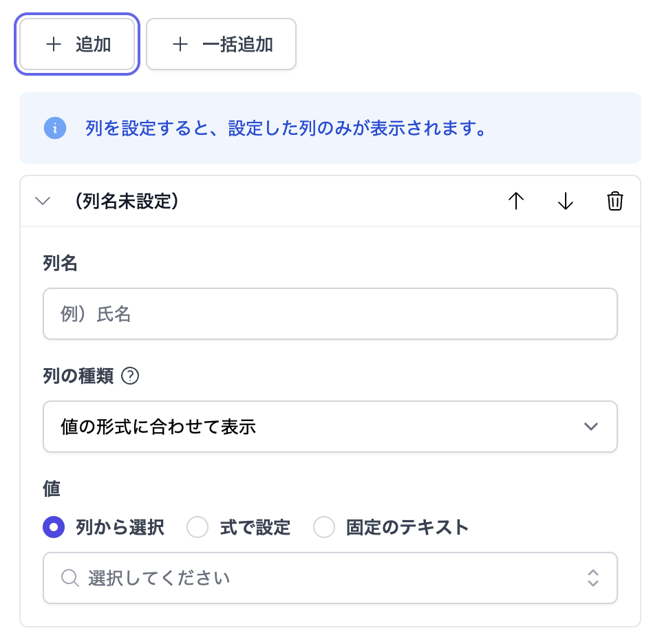Click the blue info icon in the banner
Image resolution: width=662 pixels, height=644 pixels.
tap(55, 129)
